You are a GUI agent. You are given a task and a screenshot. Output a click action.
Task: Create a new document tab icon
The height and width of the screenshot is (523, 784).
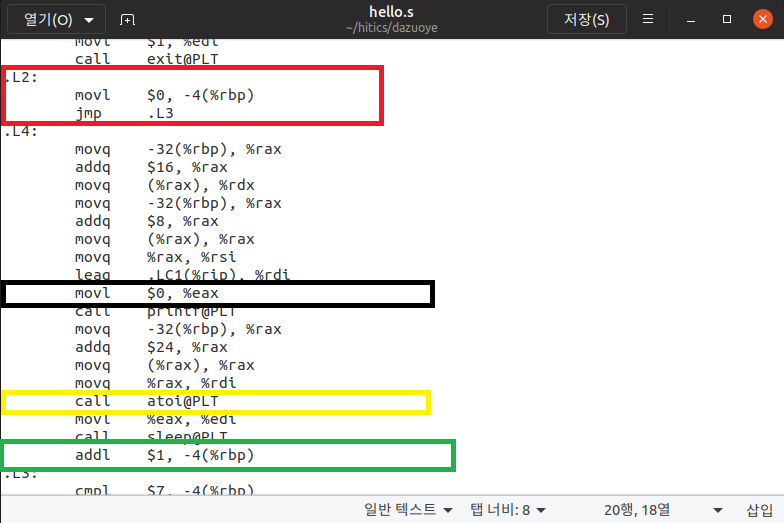coord(128,20)
